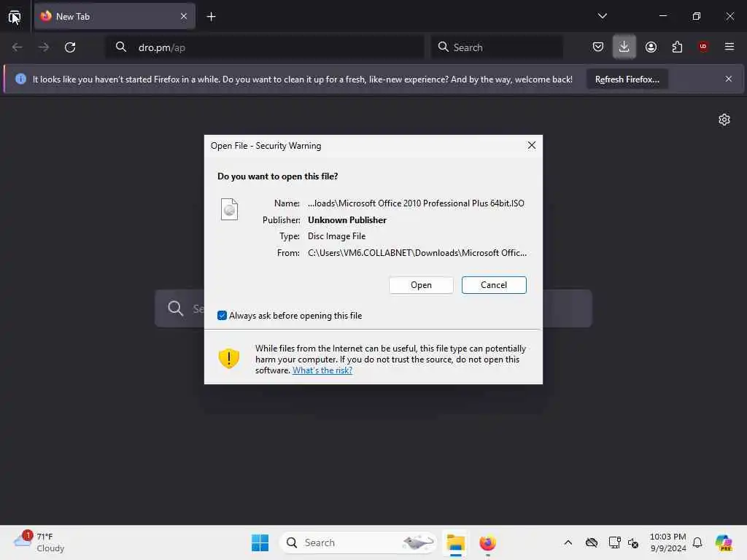This screenshot has height=560, width=747.
Task: Open the Downloads panel icon
Action: coord(624,47)
